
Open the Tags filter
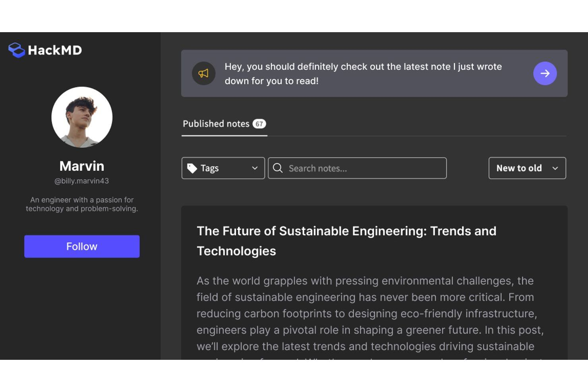222,168
